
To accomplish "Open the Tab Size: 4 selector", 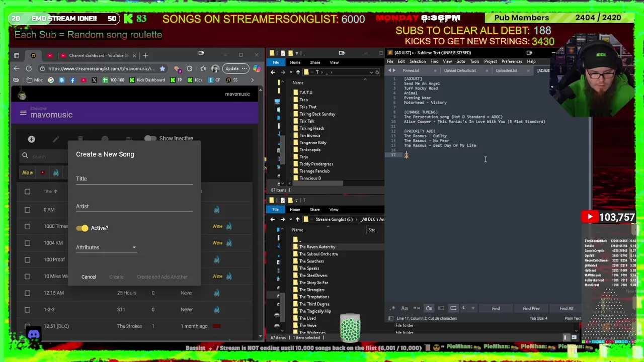I will (x=538, y=318).
